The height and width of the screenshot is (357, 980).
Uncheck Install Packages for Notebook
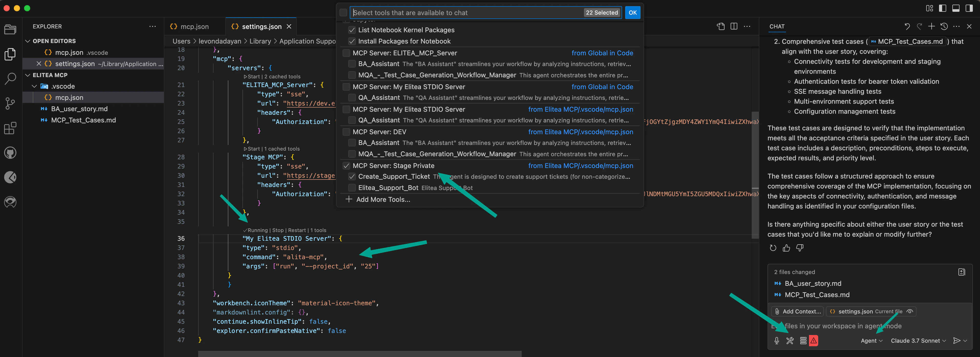(x=352, y=41)
